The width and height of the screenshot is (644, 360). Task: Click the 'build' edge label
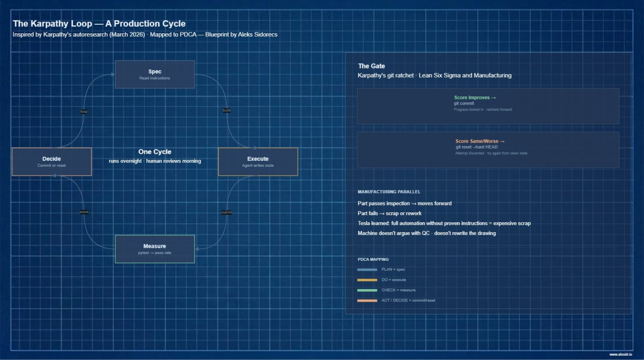[226, 110]
